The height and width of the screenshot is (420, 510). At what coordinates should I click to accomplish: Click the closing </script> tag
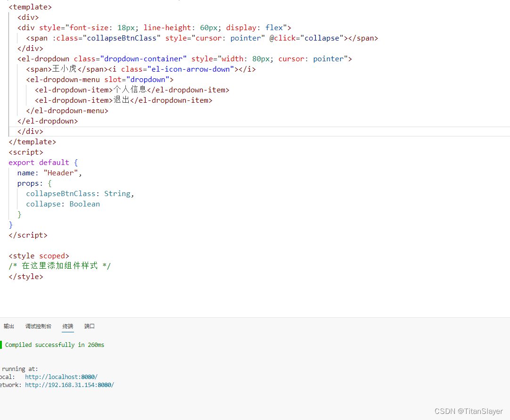(28, 235)
